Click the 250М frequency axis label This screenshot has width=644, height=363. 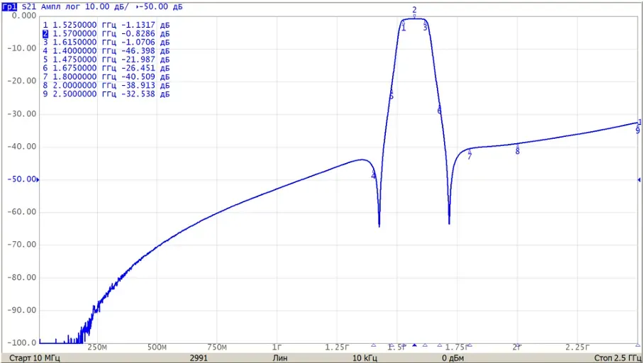click(97, 347)
